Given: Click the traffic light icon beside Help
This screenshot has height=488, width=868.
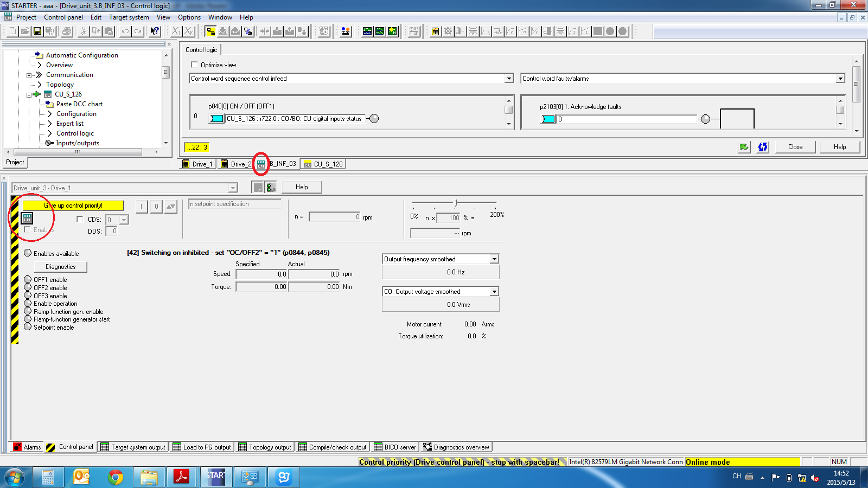Looking at the screenshot, I should pos(271,187).
